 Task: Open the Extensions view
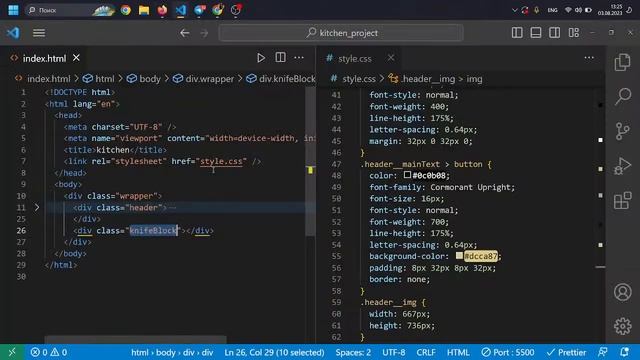pyautogui.click(x=622, y=200)
